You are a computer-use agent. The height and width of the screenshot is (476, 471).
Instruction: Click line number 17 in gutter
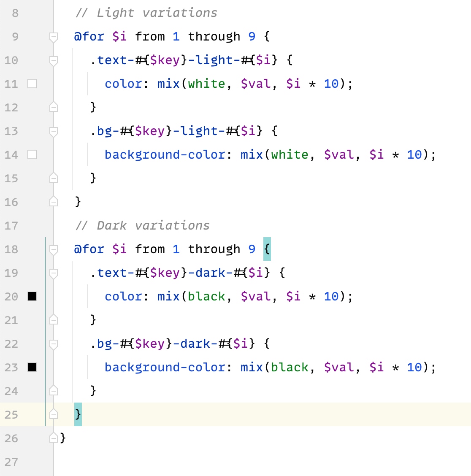point(11,226)
